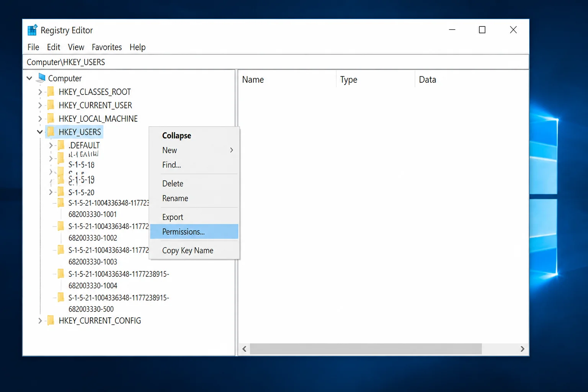Image resolution: width=588 pixels, height=392 pixels.
Task: Click the HKEY_USERS folder icon
Action: (x=51, y=132)
